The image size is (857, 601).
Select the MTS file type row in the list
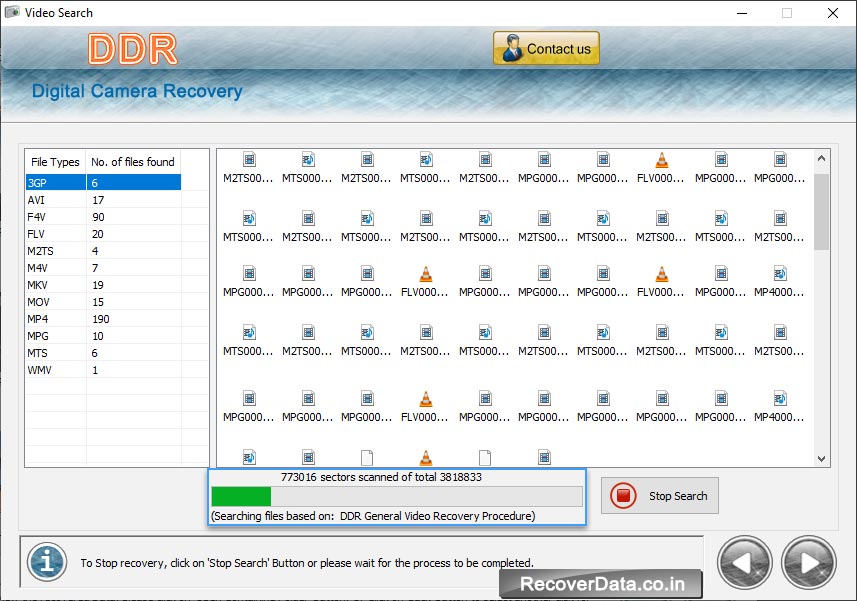103,353
